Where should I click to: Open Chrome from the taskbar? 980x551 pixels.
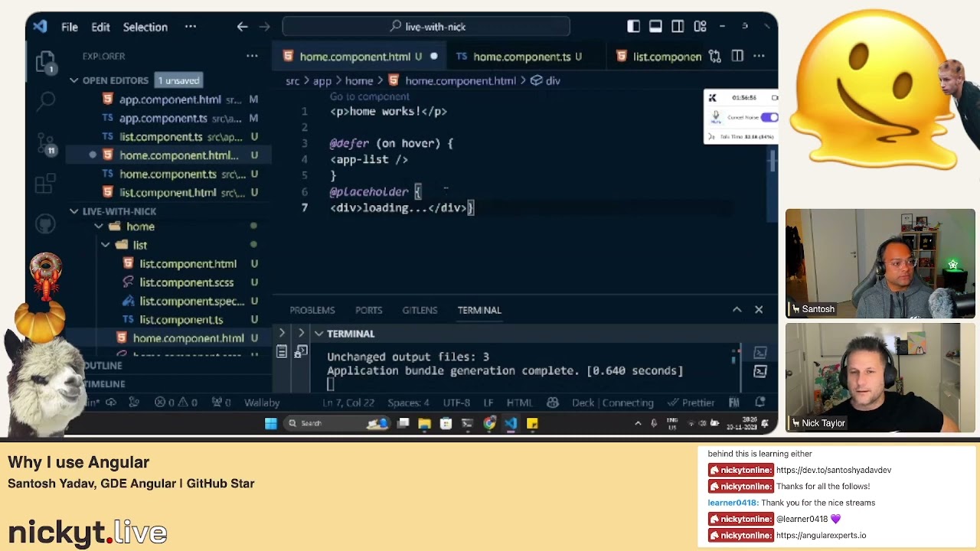pyautogui.click(x=489, y=423)
